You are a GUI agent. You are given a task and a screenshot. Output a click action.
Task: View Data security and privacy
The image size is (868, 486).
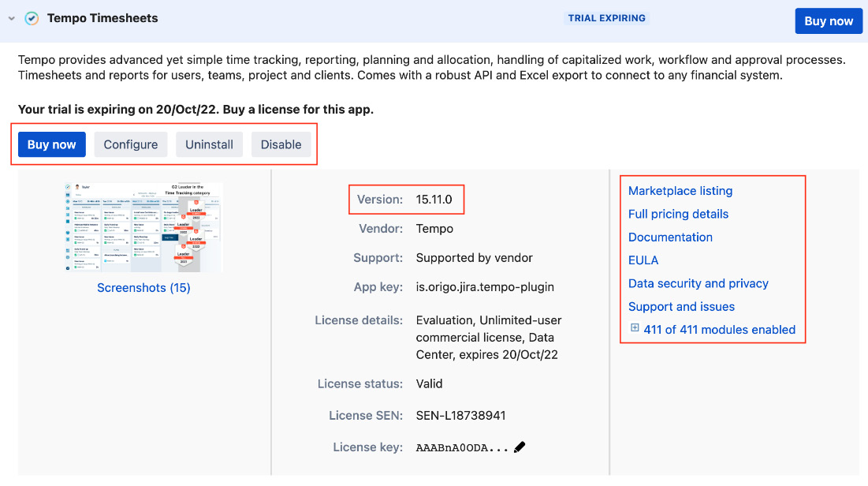(x=698, y=283)
